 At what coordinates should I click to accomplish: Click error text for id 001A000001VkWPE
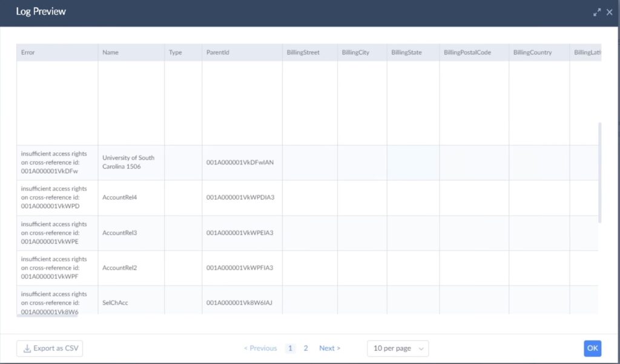click(x=54, y=233)
